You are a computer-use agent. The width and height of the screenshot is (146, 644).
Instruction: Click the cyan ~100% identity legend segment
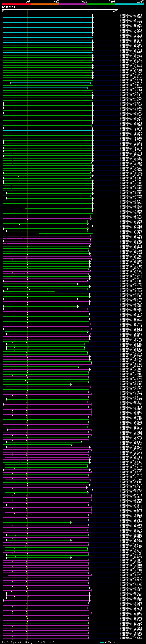coord(130,4)
